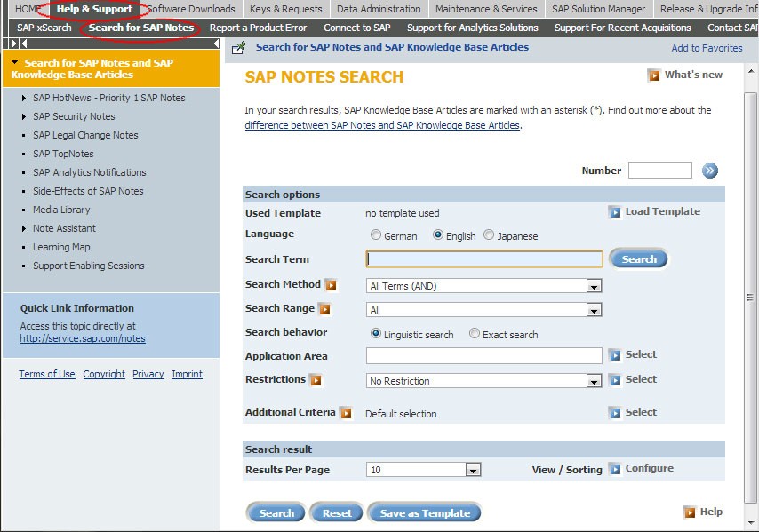Viewport: 759px width, 532px height.
Task: Click the Reset button
Action: pos(337,513)
